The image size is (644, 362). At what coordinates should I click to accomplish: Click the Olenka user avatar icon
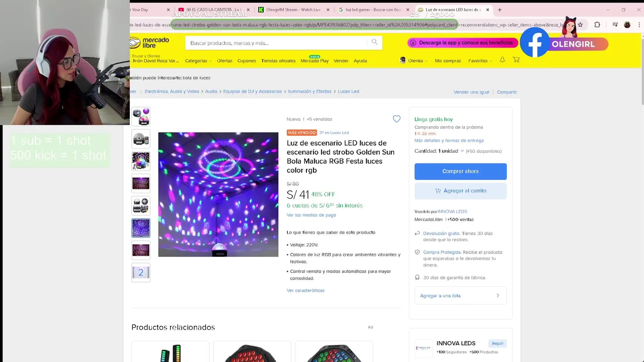(x=403, y=60)
